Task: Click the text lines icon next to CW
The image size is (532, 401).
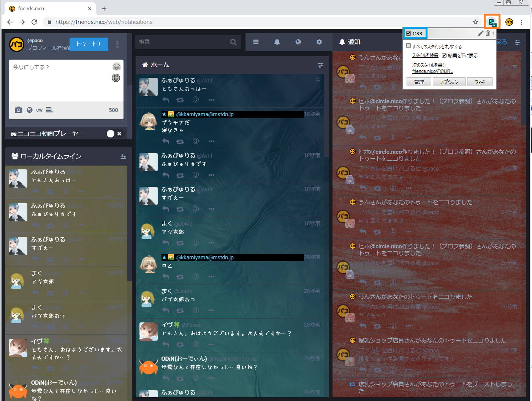Action: pos(49,110)
